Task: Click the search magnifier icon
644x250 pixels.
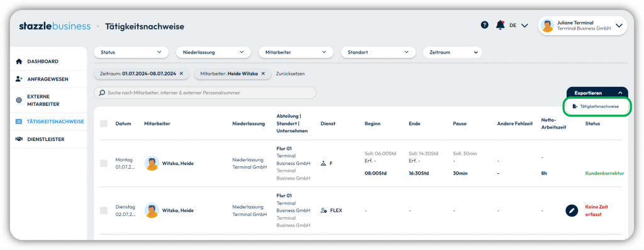Action: pyautogui.click(x=102, y=93)
